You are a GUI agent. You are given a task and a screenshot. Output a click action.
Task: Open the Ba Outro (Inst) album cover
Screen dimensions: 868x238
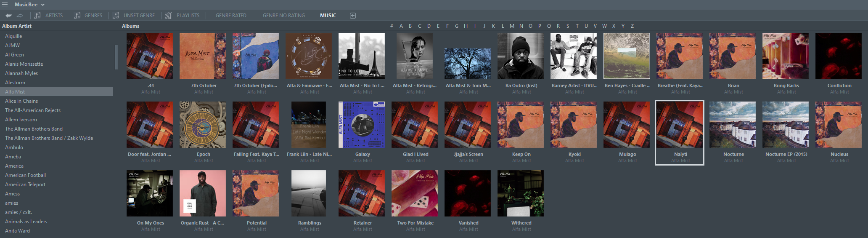(x=521, y=56)
